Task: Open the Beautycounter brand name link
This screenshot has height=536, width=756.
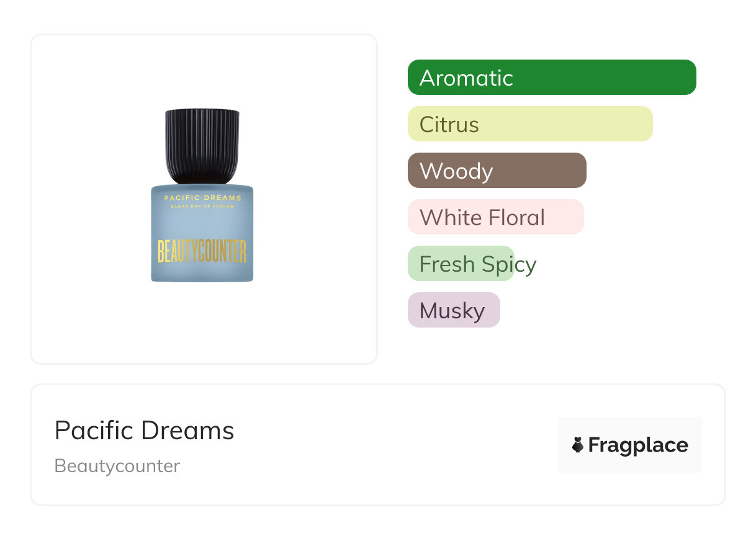Action: click(x=117, y=466)
